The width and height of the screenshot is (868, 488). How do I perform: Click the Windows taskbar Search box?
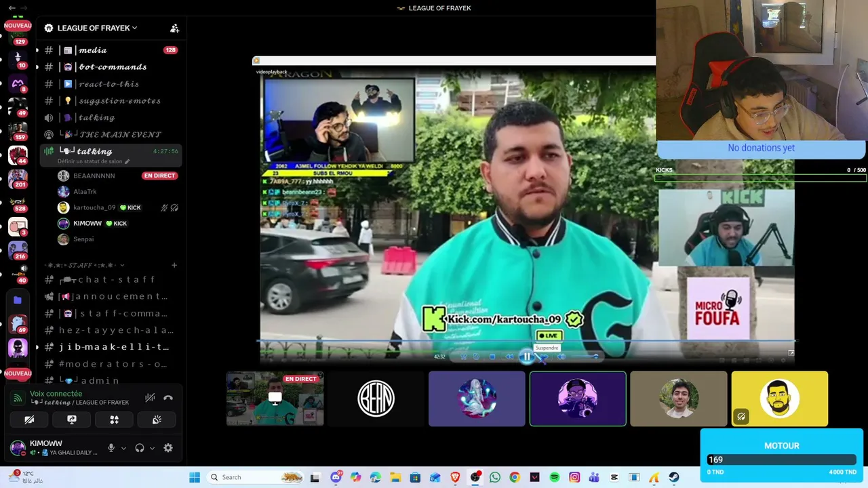coord(254,477)
